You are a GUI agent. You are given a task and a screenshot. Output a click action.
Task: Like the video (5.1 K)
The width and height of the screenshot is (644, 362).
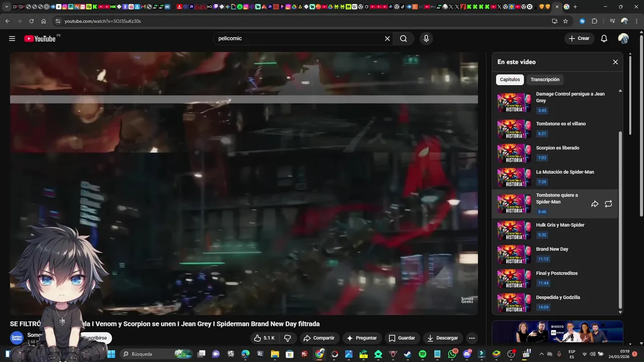click(265, 338)
